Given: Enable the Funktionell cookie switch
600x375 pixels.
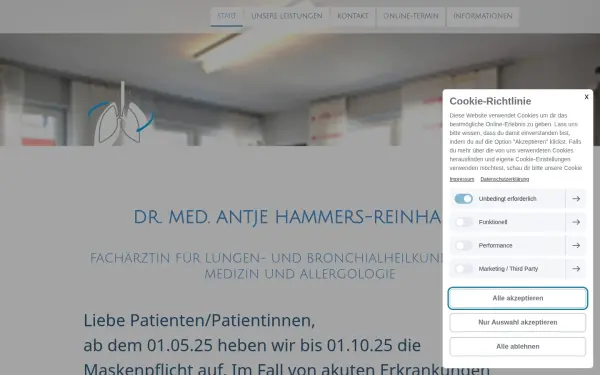Looking at the screenshot, I should coord(463,222).
